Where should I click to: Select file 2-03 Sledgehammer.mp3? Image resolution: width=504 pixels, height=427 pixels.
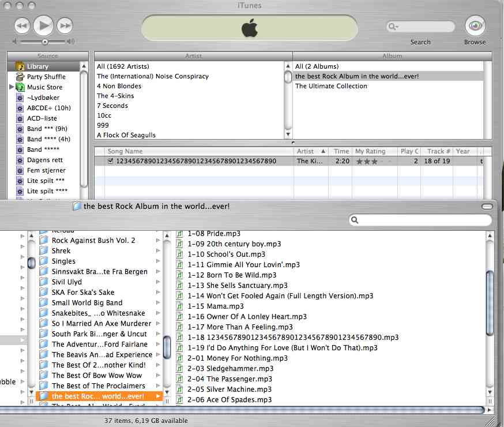click(231, 369)
